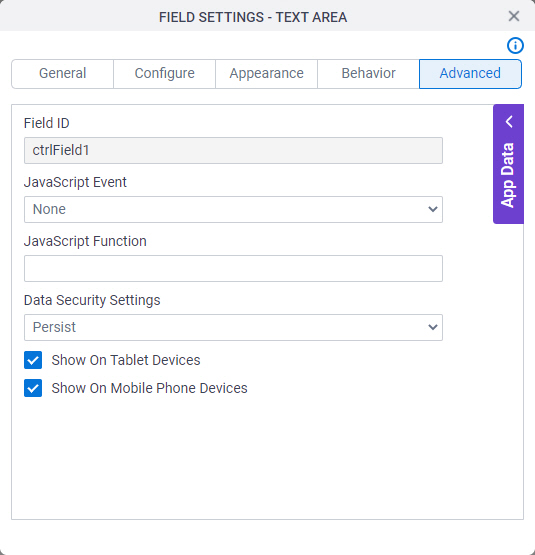
Task: Switch to the General tab
Action: click(63, 74)
